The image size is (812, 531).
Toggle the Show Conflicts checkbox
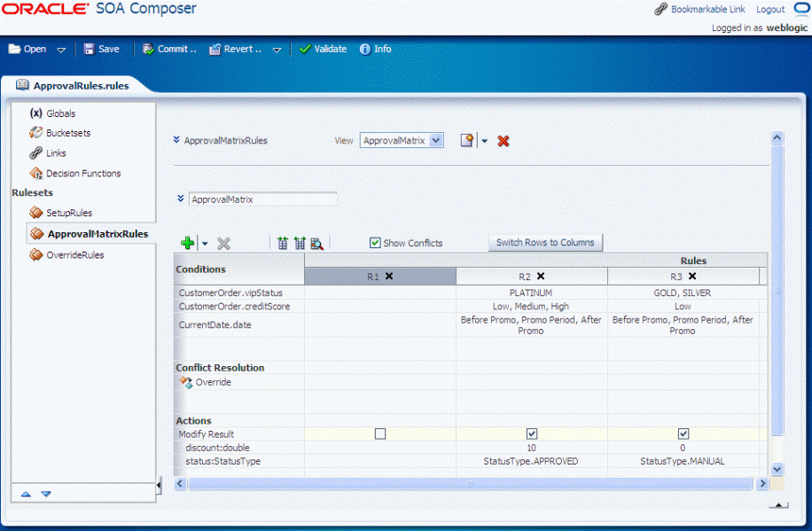375,243
